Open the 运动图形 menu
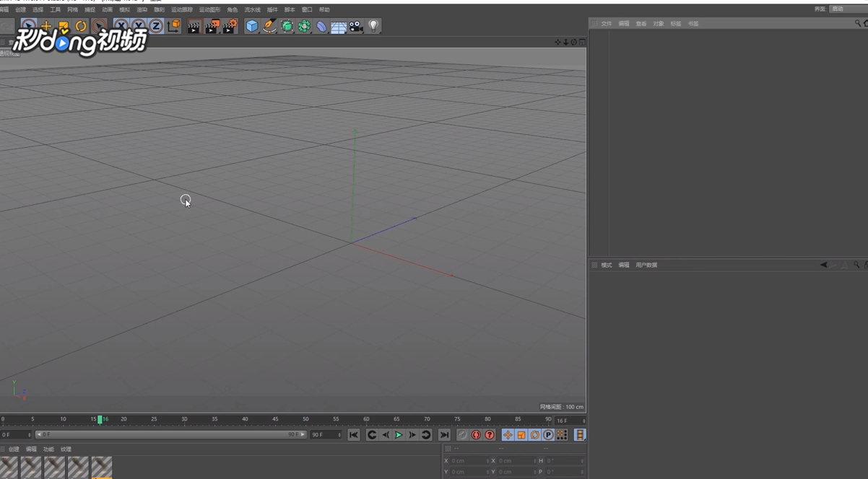 (x=209, y=10)
